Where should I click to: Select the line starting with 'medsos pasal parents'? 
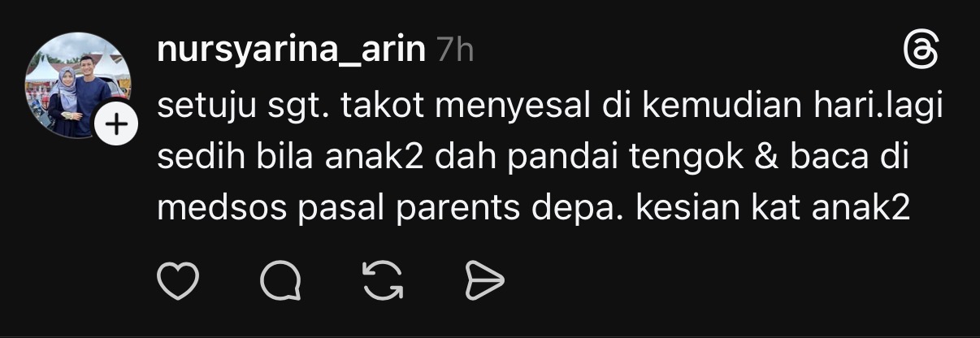[x=531, y=210]
